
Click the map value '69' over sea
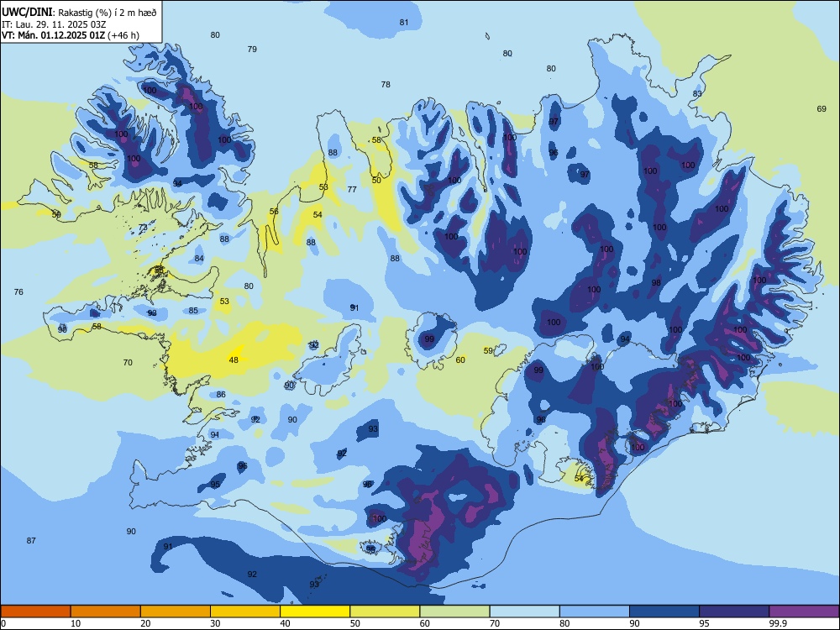pos(822,108)
